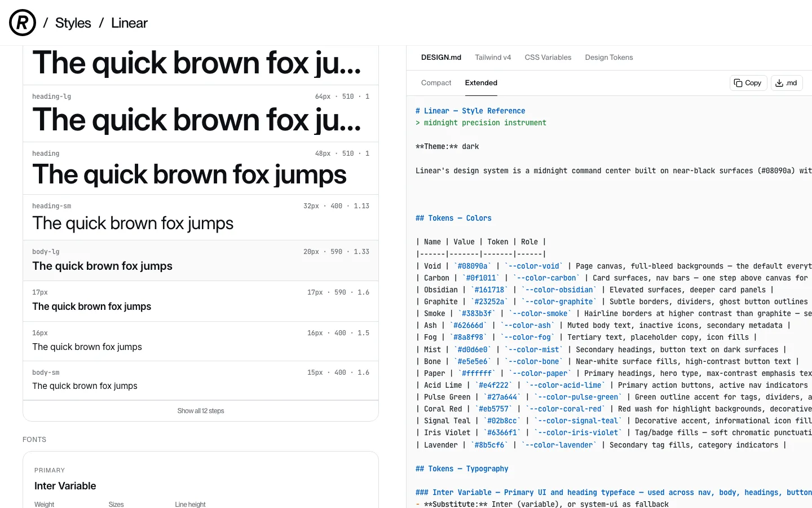
Task: Click the body-sm row label
Action: [46, 373]
